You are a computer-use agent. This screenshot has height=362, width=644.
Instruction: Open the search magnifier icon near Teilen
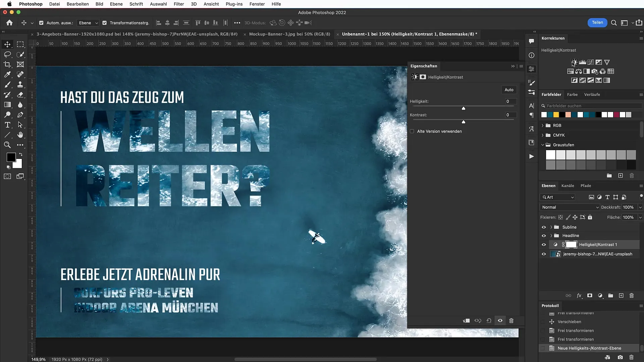coord(613,23)
